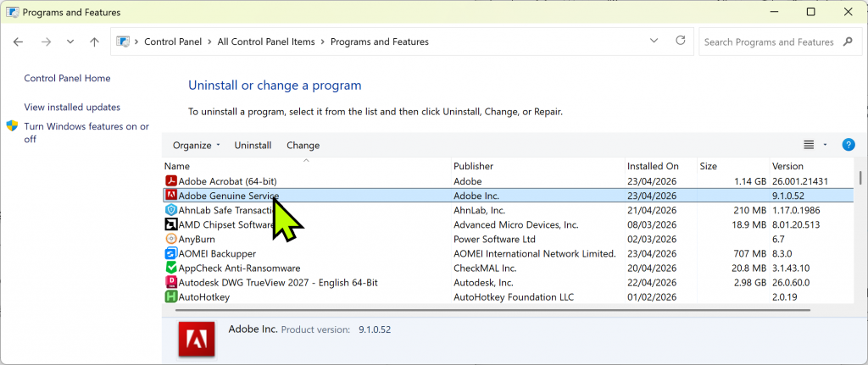Click the AOMEI Backupper icon
Screen dimensions: 868x365
[171, 254]
